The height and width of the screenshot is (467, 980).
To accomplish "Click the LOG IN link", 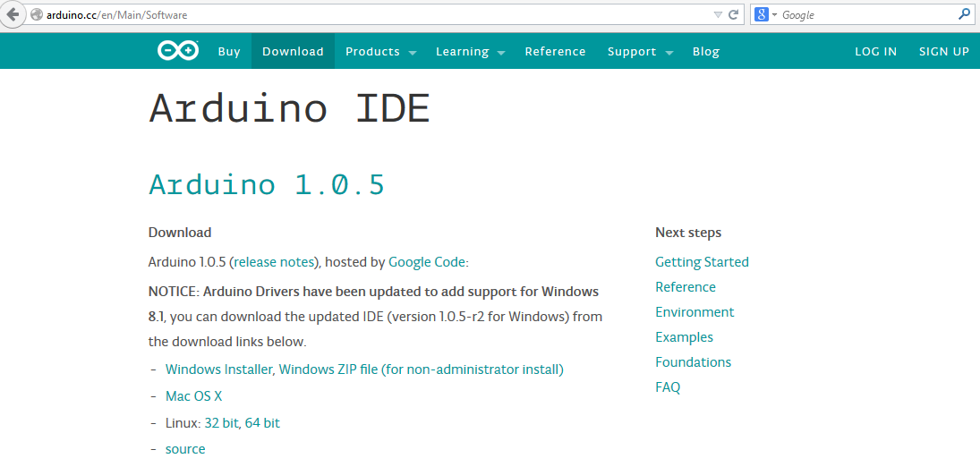I will point(875,52).
